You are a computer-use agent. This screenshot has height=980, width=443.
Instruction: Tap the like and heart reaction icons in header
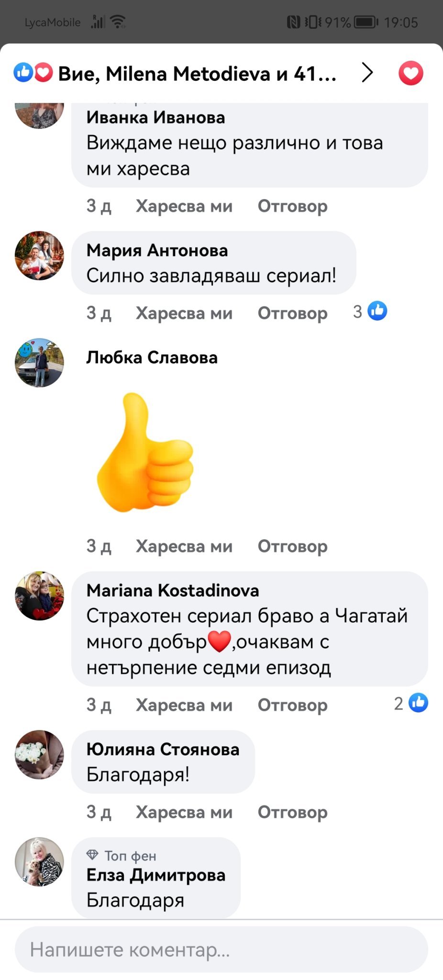(x=33, y=73)
